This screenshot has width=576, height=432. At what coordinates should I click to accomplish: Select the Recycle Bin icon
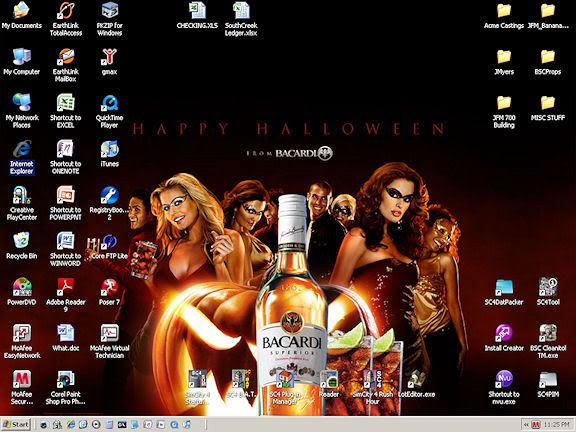tap(21, 246)
